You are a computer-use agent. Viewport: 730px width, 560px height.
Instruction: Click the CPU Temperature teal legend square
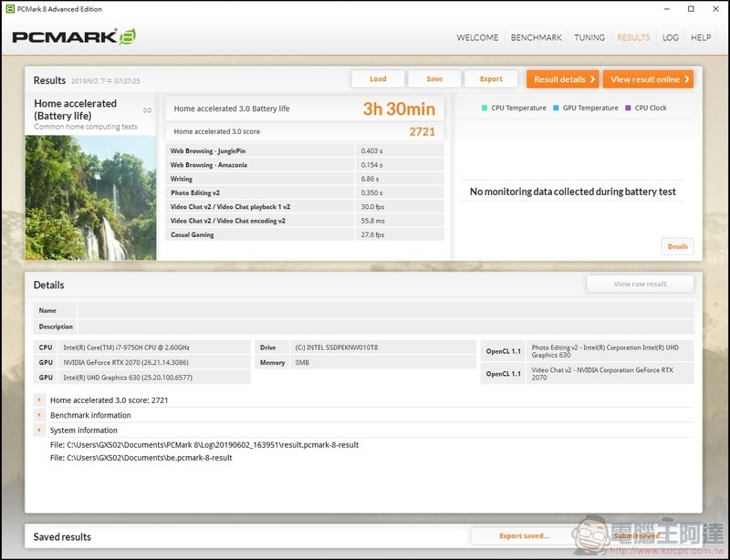pos(485,108)
